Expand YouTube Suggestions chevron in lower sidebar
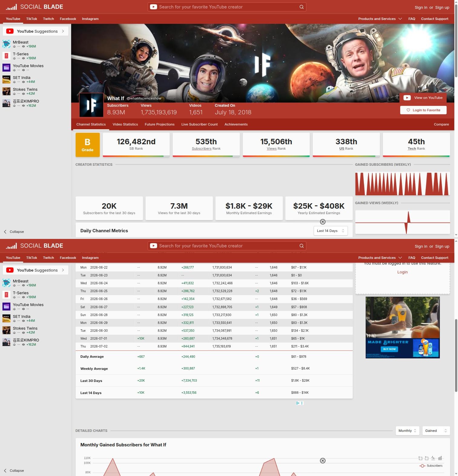Image resolution: width=458 pixels, height=476 pixels. tap(63, 270)
